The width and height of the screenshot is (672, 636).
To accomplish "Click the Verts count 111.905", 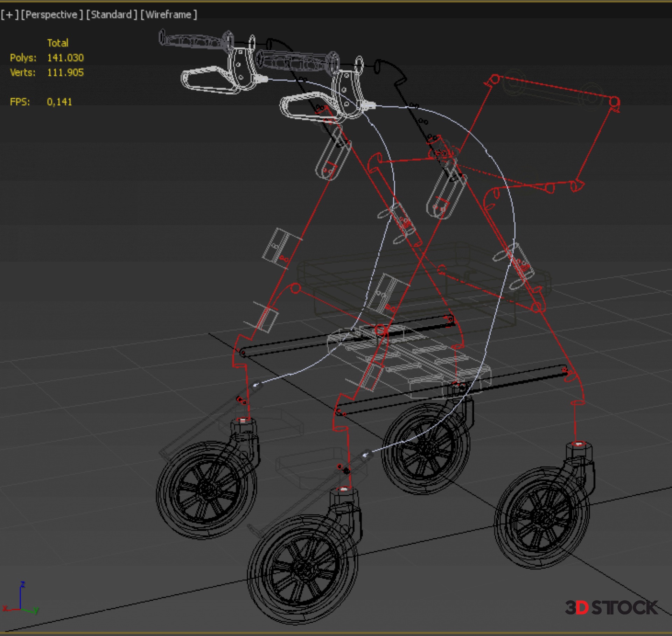I will 65,72.
